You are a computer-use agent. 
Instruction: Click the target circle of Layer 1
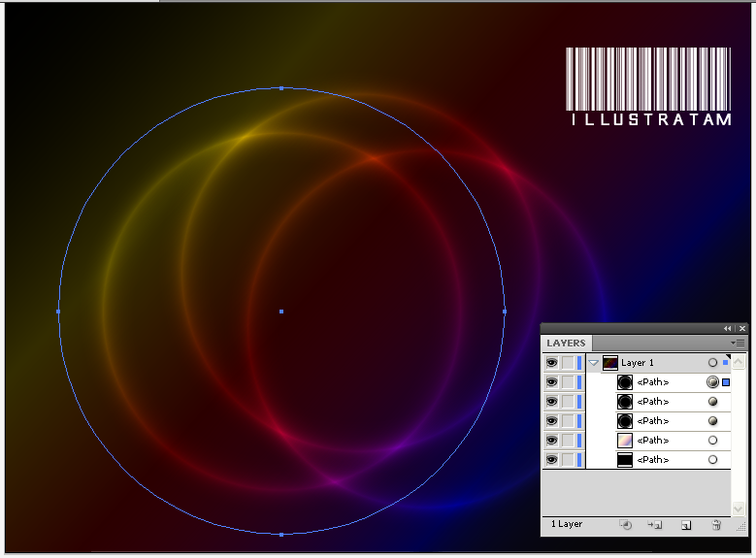(712, 363)
